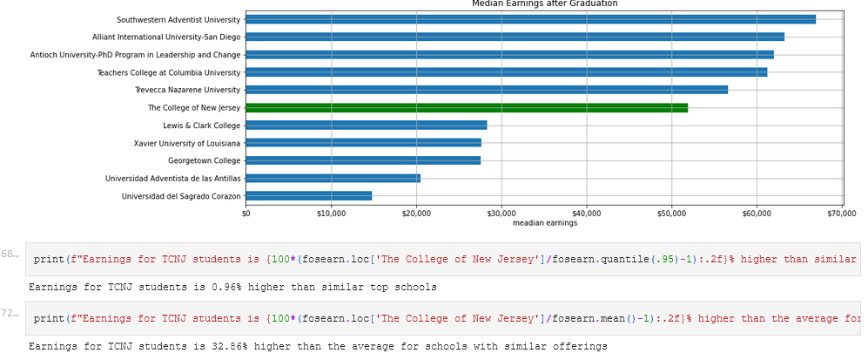Click the Universidad Adventista de las Antillas bar
This screenshot has width=868, height=360.
click(333, 179)
